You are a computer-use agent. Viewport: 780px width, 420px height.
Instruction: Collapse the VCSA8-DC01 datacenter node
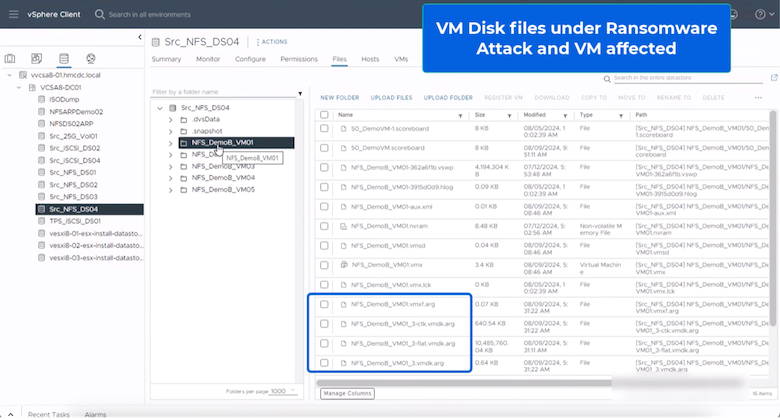click(x=19, y=88)
